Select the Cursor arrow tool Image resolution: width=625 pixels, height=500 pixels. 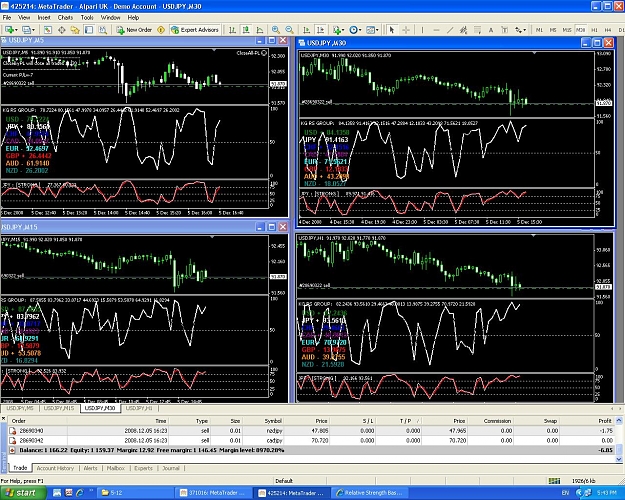(x=392, y=30)
